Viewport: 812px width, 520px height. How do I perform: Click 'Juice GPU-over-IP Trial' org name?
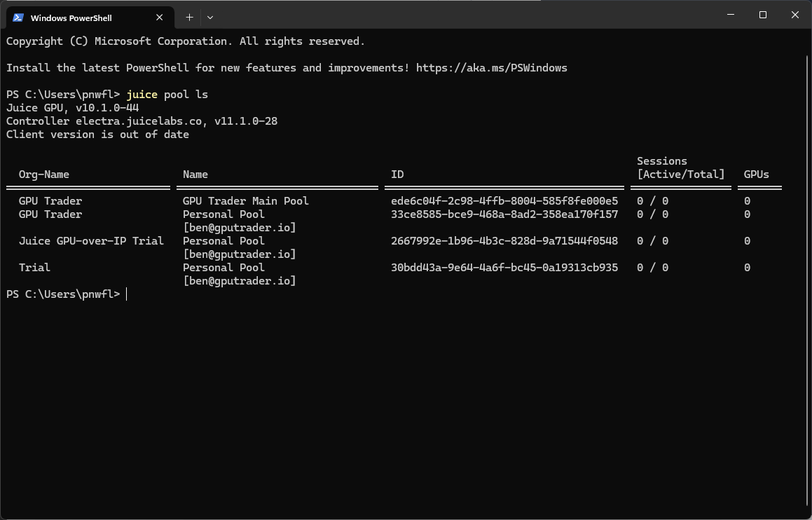pyautogui.click(x=91, y=241)
